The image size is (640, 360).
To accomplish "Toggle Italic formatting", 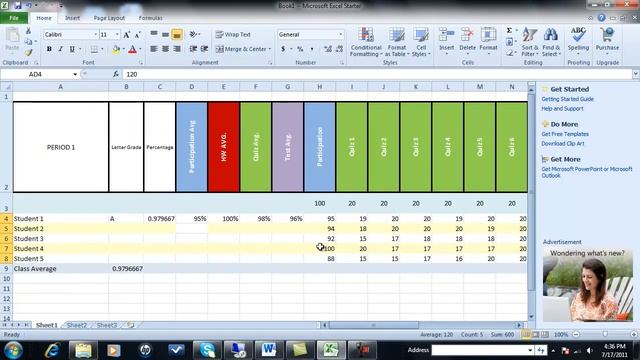I will (x=60, y=49).
